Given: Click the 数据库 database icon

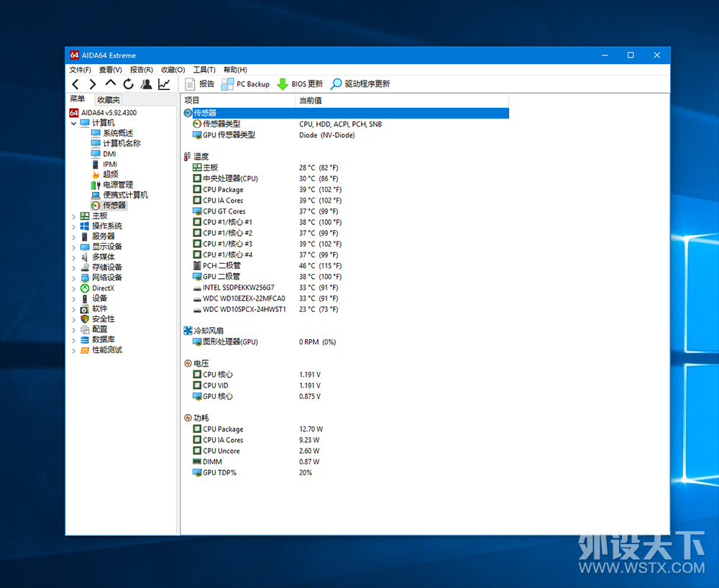Looking at the screenshot, I should click(x=85, y=340).
